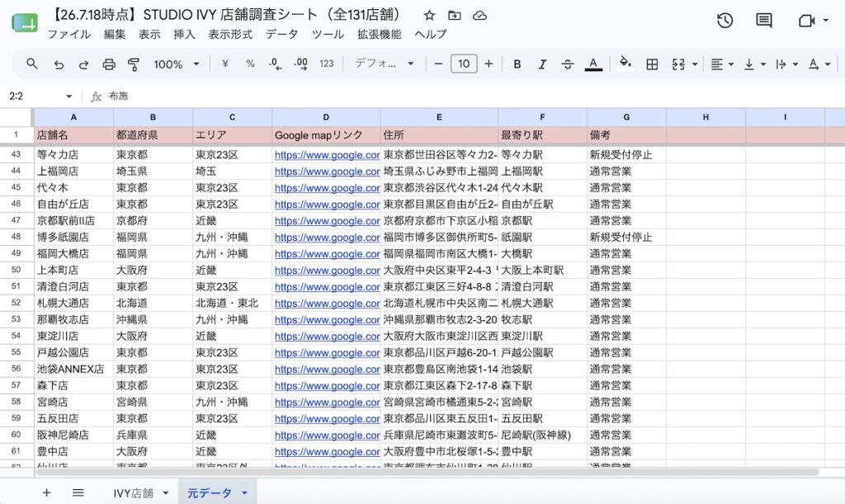Open merge cells dropdown arrow

click(x=695, y=64)
